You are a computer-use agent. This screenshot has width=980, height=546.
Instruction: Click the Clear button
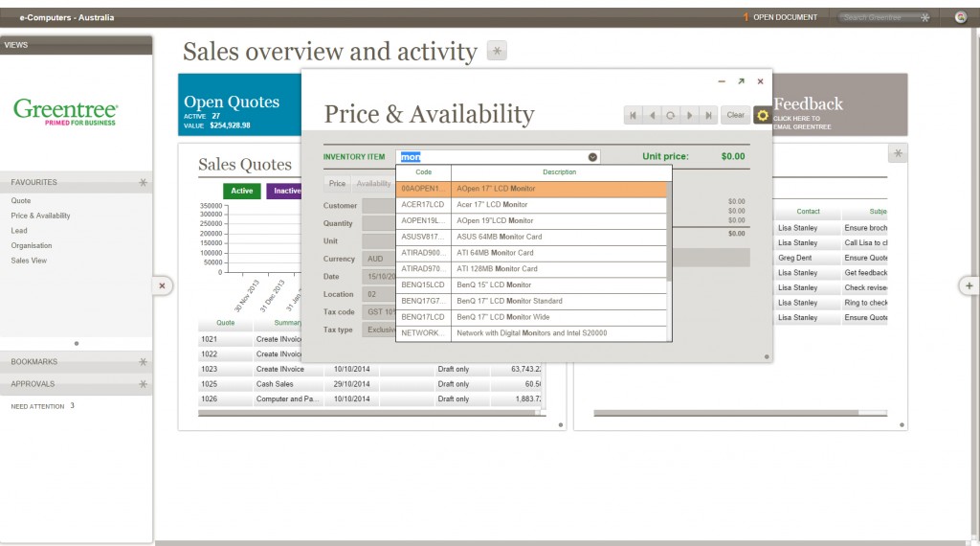pos(736,115)
